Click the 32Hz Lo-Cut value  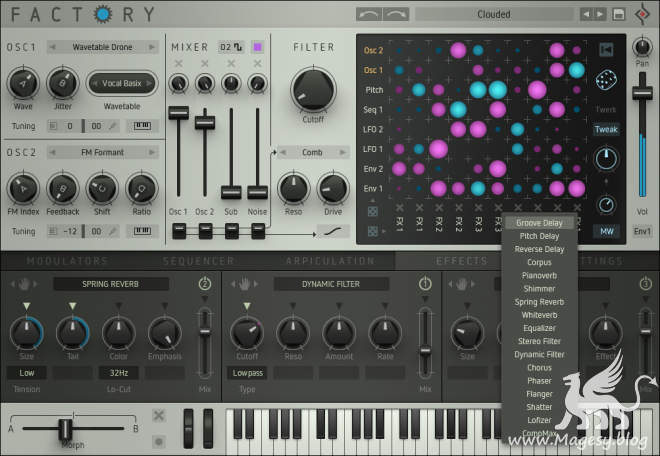click(119, 373)
